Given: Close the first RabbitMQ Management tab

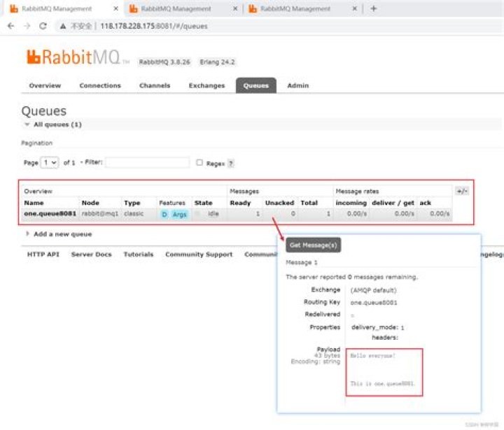Looking at the screenshot, I should (x=115, y=9).
